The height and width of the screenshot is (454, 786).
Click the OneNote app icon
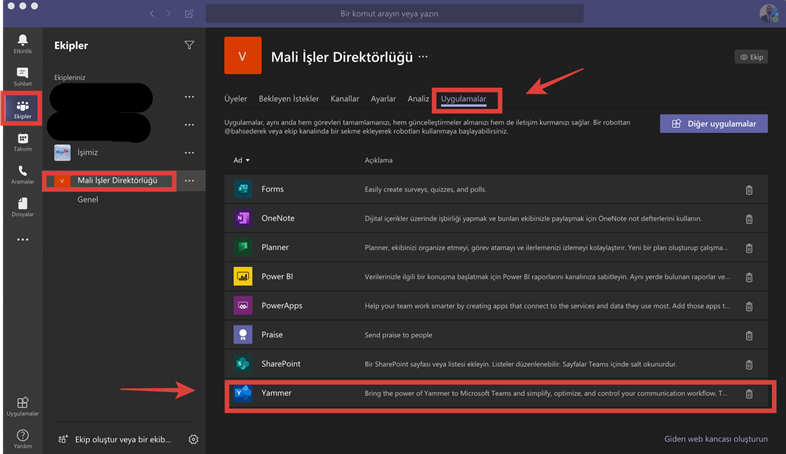click(x=243, y=218)
